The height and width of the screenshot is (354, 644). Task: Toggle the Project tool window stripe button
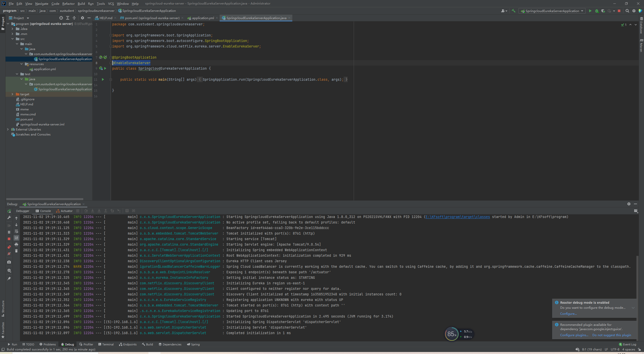3,23
